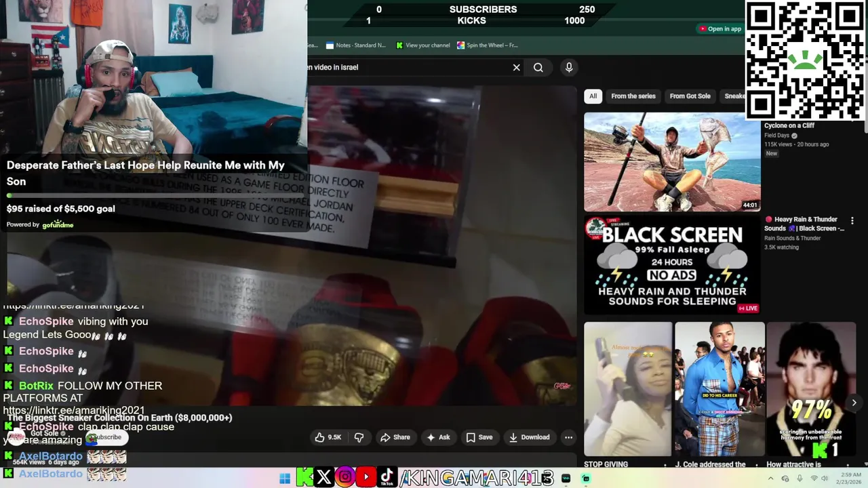Viewport: 868px width, 488px height.
Task: Start voice search with microphone icon
Action: point(569,67)
